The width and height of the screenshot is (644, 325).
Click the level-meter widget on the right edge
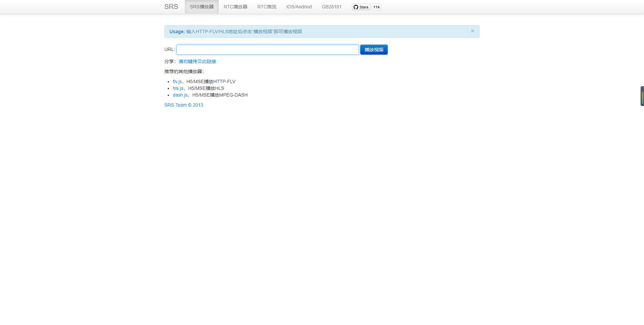(x=642, y=96)
